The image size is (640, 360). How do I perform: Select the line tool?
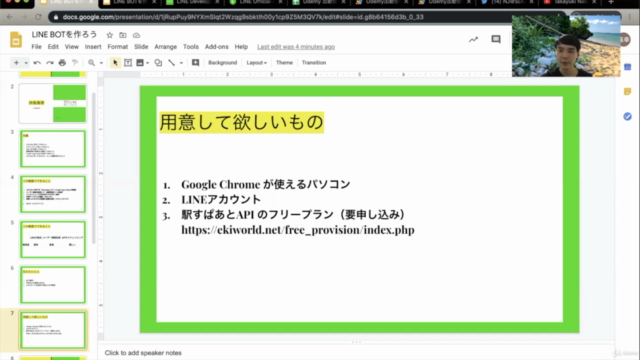pos(171,62)
